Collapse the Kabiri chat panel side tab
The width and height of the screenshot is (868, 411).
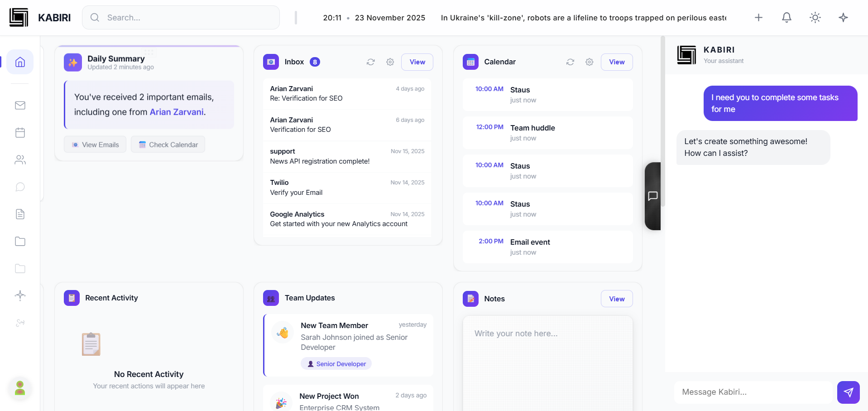click(x=652, y=196)
